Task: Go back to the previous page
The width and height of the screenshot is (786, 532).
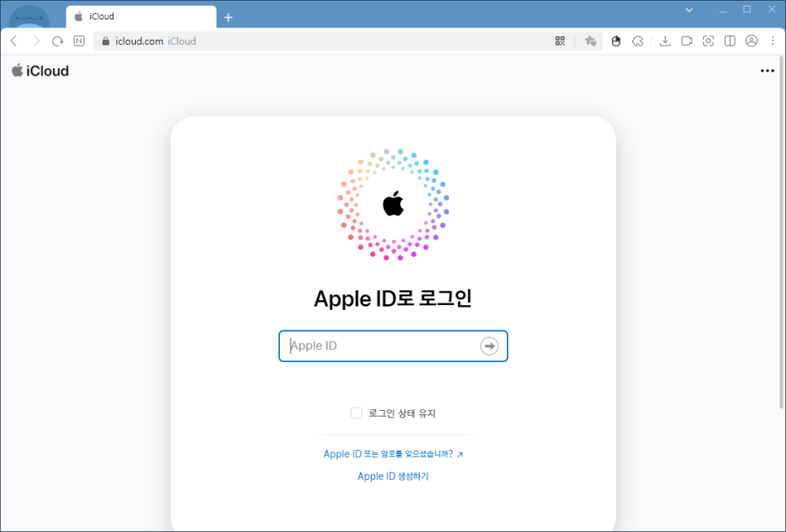Action: pos(14,41)
